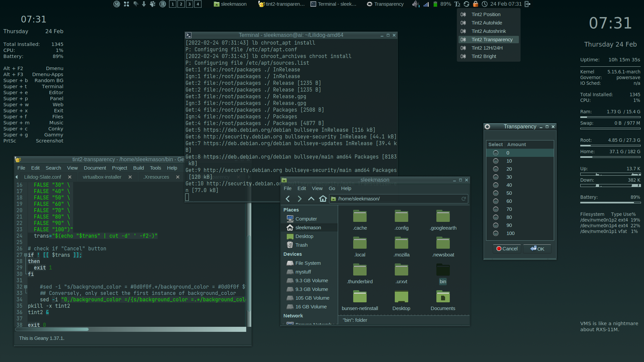Collapse the fold marker at line 32
The image size is (644, 362).
(25, 287)
